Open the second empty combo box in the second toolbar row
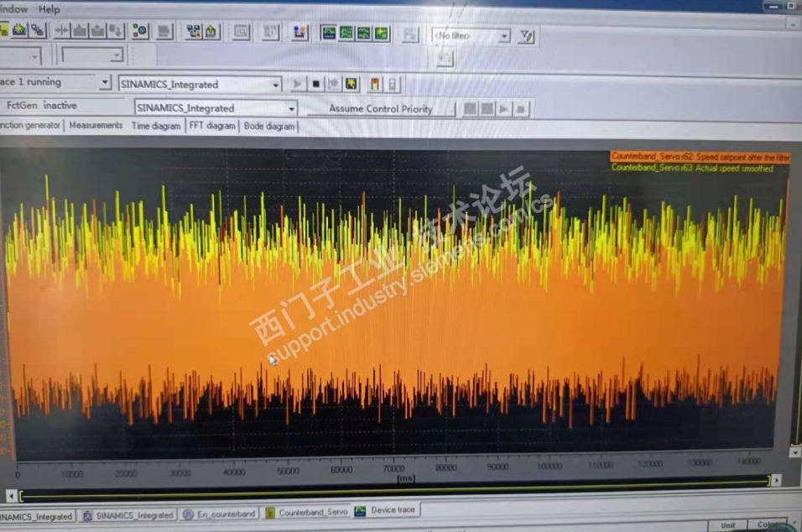This screenshot has height=532, width=802. point(92,55)
